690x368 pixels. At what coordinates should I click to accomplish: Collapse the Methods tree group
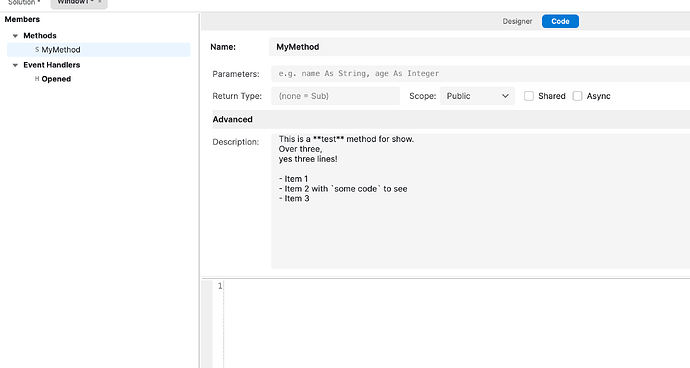tap(15, 36)
